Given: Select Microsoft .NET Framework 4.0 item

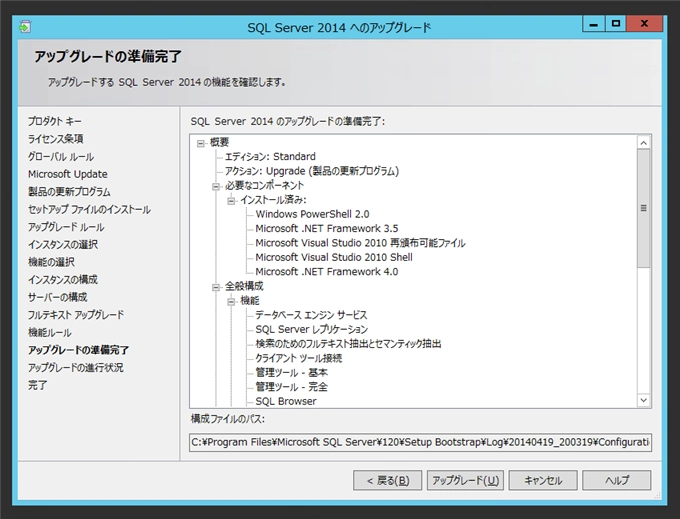Looking at the screenshot, I should click(x=327, y=272).
